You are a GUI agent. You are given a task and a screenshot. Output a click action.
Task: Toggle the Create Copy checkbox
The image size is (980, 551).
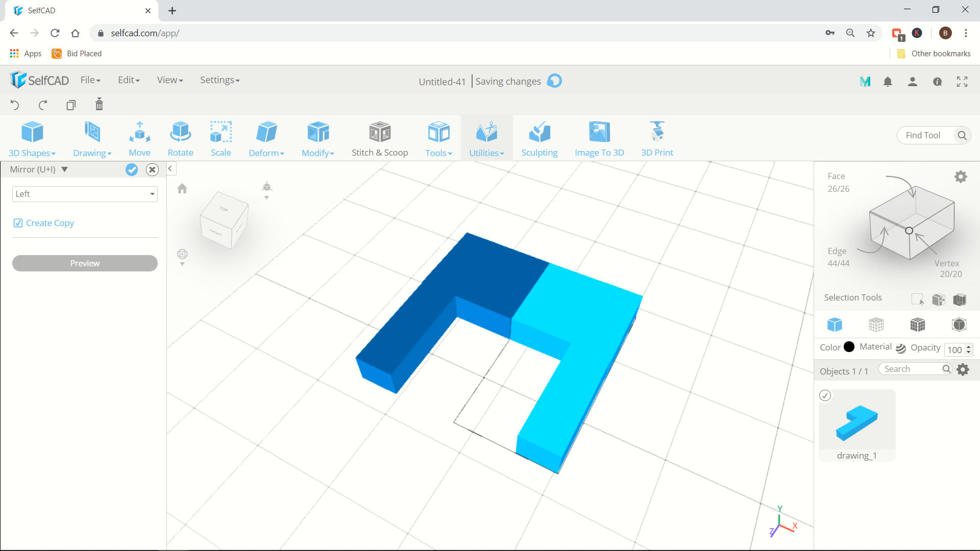pyautogui.click(x=18, y=223)
